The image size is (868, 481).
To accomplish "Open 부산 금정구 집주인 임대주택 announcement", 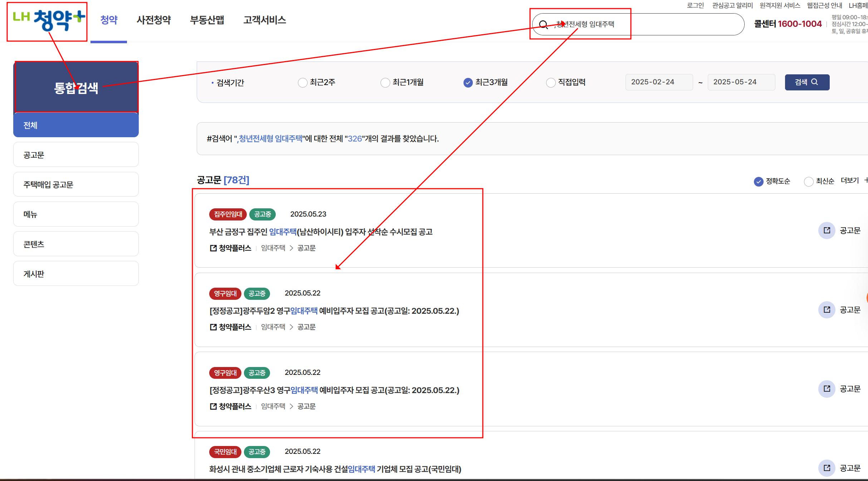I will [320, 232].
